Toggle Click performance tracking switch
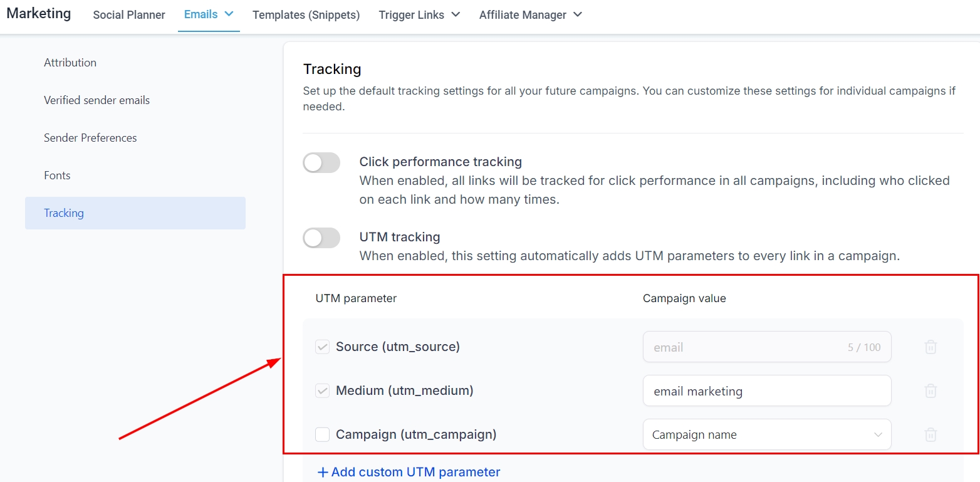Viewport: 980px width, 482px height. [321, 163]
